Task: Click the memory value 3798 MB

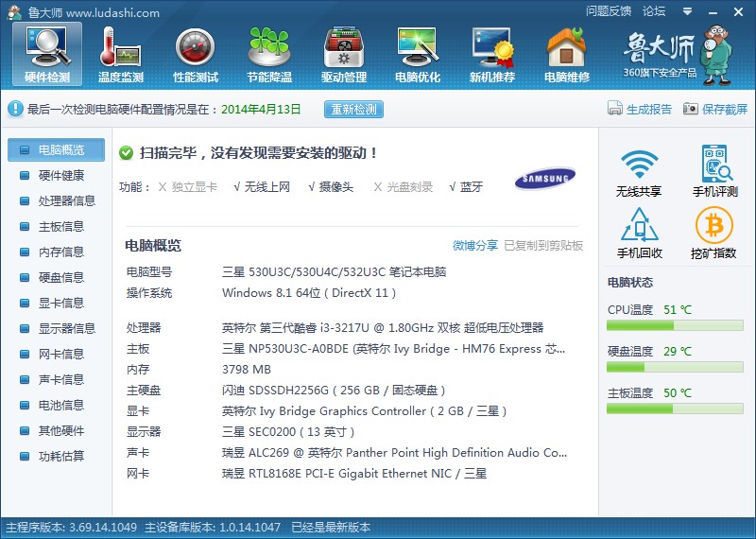Action: [x=247, y=370]
